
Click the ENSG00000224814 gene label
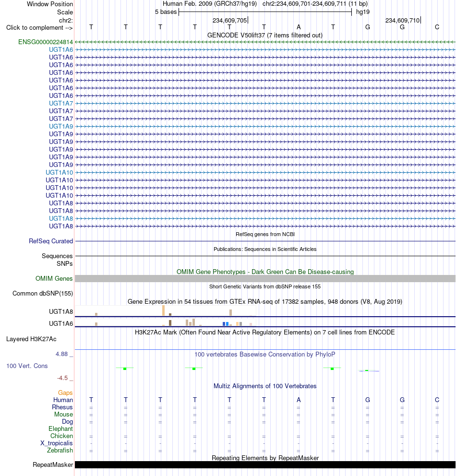click(x=46, y=42)
